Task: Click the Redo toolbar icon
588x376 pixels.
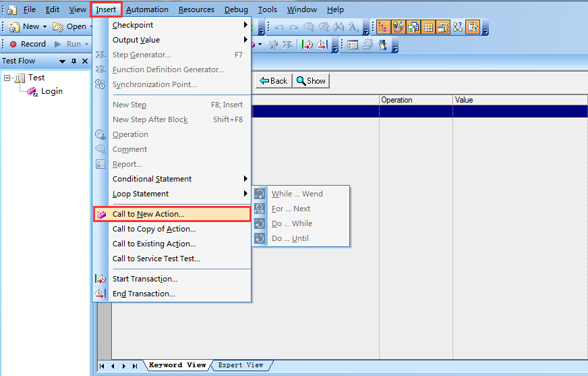Action: tap(294, 27)
